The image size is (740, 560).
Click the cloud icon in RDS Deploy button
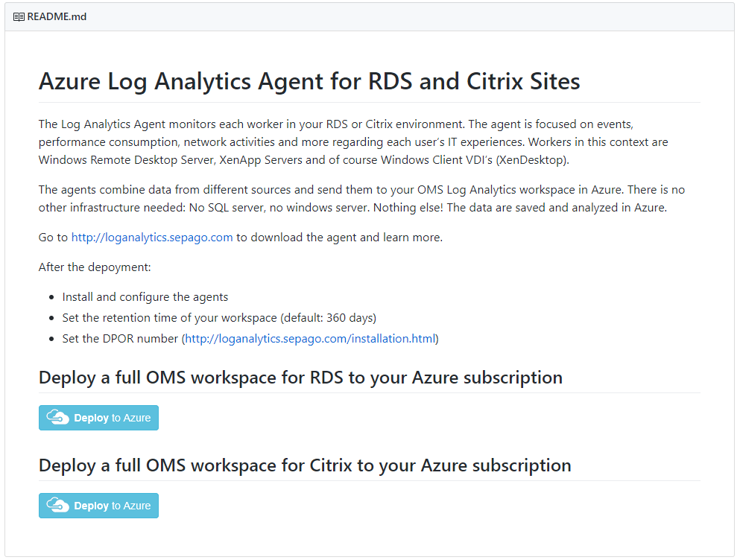click(x=57, y=417)
